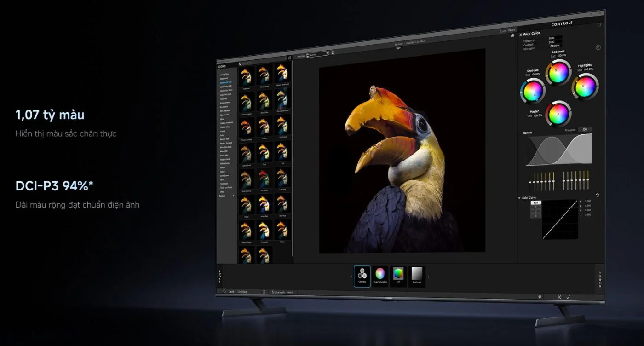This screenshot has height=346, width=644.
Task: Pick the first look thumbnail in the grid
Action: tap(247, 75)
